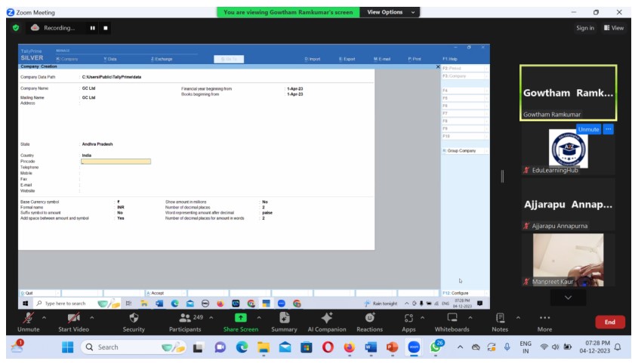Open the Reactions emoji menu
Viewport: 632px width, 364px height.
pos(369,319)
